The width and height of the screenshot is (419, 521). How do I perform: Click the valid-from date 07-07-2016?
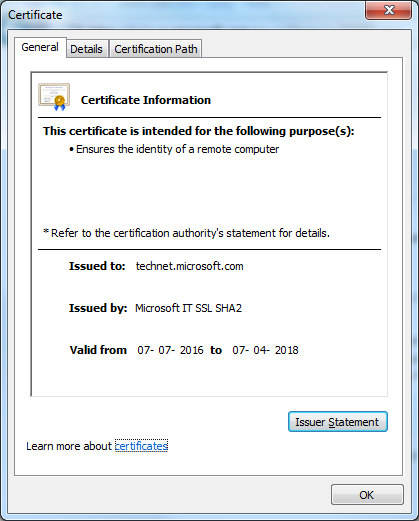[170, 350]
